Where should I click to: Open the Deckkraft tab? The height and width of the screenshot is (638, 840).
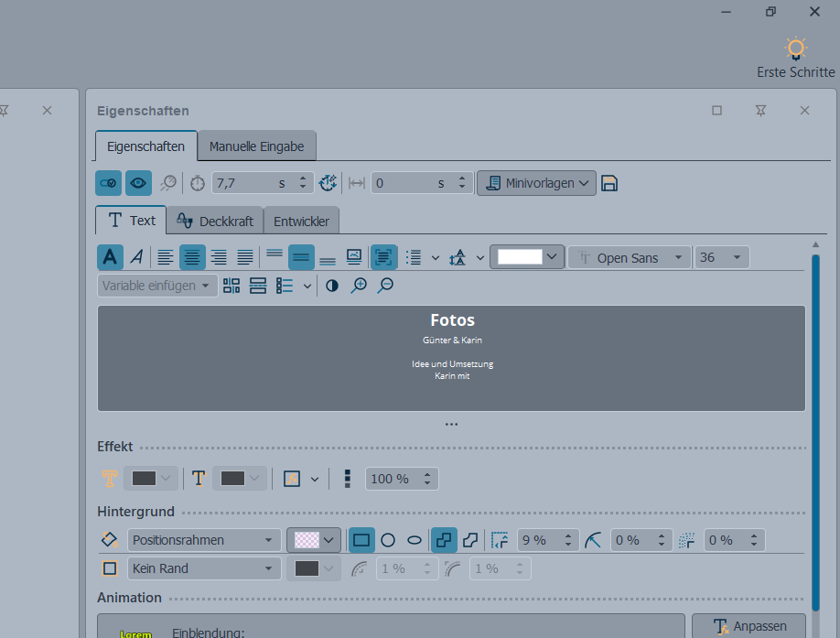pyautogui.click(x=215, y=221)
